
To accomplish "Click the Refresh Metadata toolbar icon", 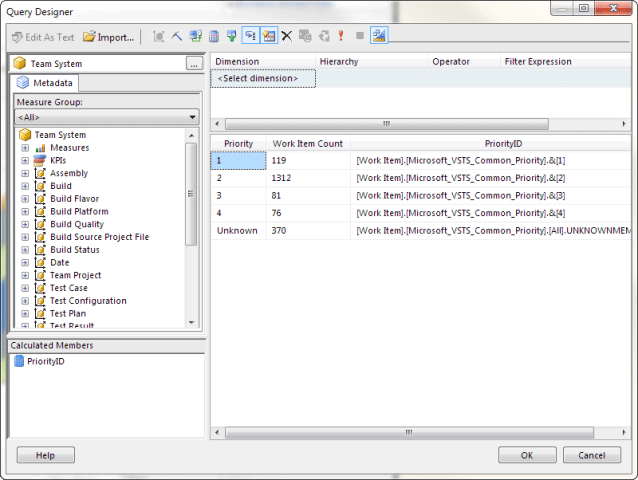I will 196,36.
